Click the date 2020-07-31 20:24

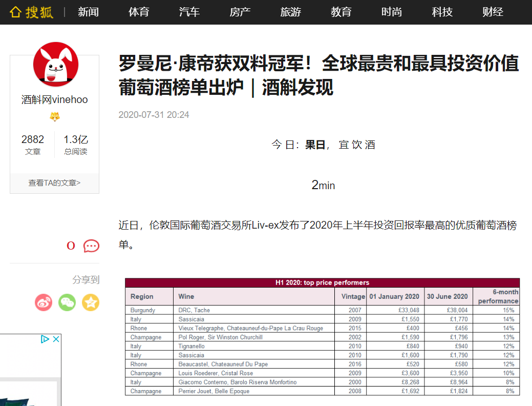[154, 115]
